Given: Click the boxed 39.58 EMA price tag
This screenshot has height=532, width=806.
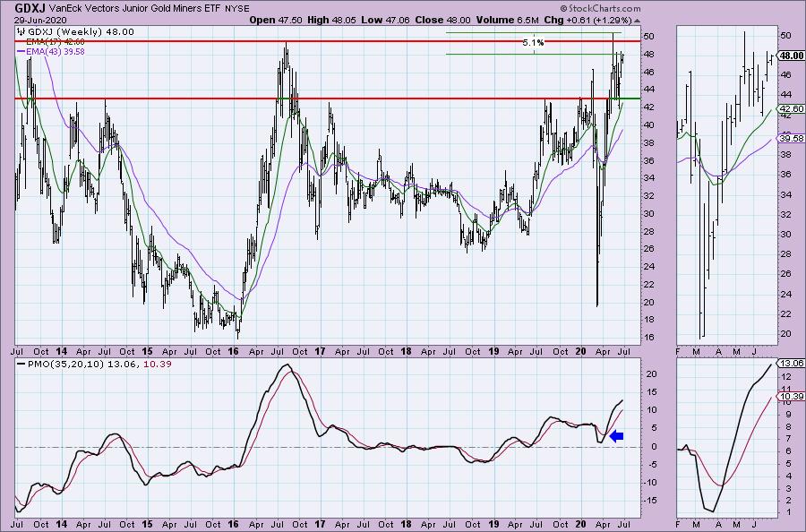Looking at the screenshot, I should point(792,139).
